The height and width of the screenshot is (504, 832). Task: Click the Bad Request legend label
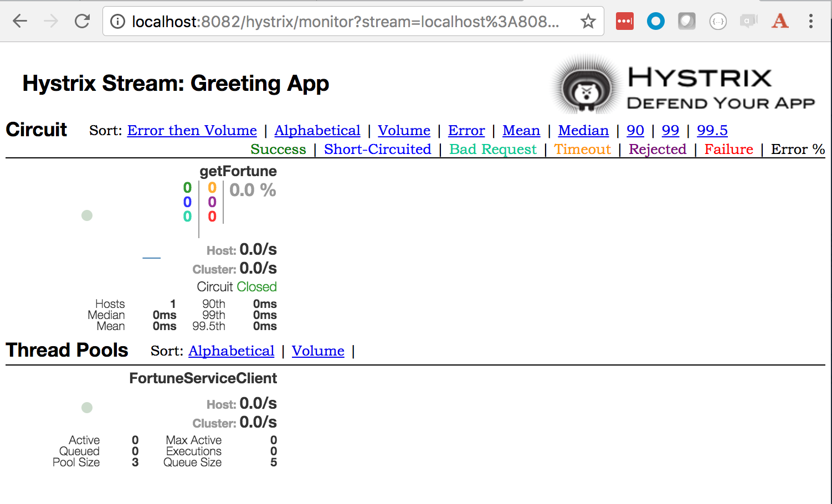tap(493, 149)
